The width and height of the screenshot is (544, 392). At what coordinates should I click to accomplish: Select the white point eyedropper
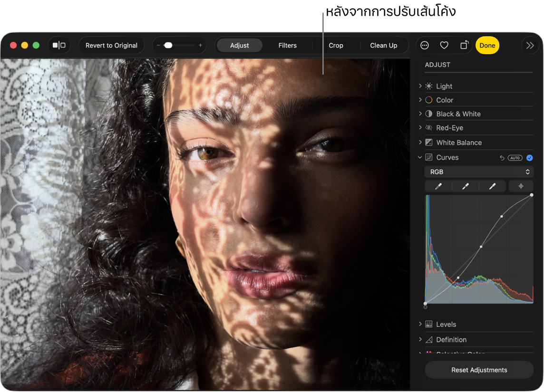pyautogui.click(x=492, y=187)
